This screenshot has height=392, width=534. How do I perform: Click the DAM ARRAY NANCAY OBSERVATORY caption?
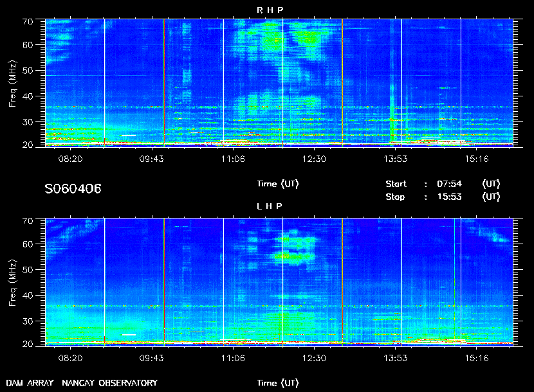pos(82,383)
